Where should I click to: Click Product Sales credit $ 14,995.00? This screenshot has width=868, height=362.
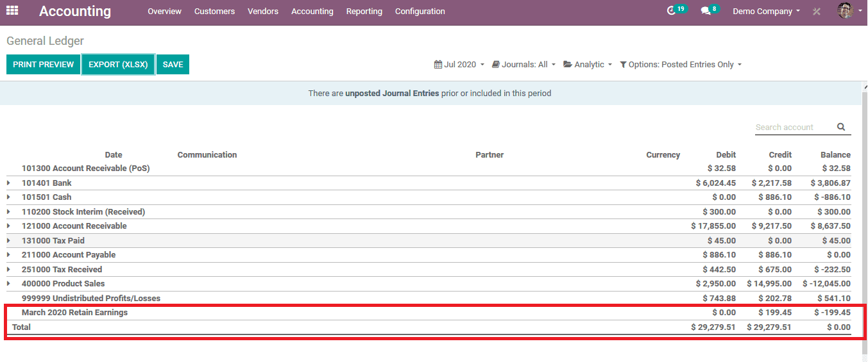769,284
